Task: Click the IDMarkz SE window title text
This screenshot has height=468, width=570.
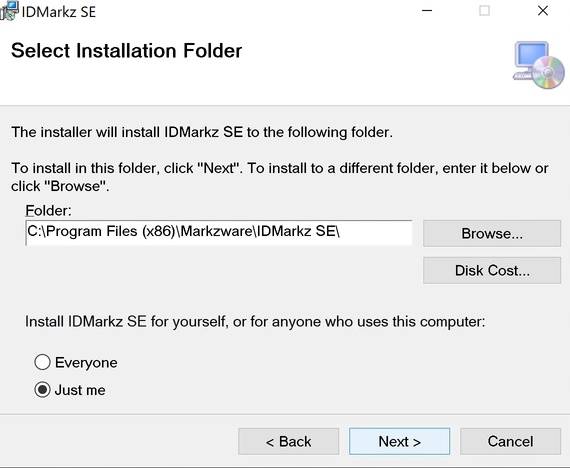Action: coord(59,12)
